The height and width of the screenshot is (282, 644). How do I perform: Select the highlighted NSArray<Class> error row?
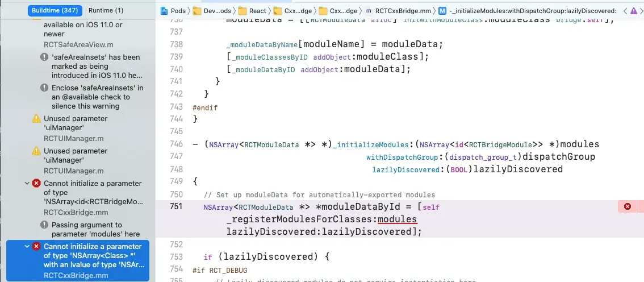coord(78,260)
